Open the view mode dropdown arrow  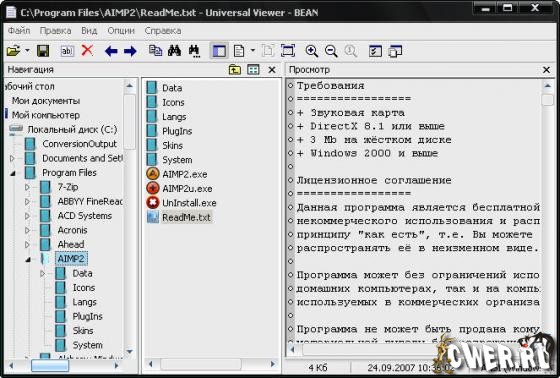pyautogui.click(x=253, y=50)
